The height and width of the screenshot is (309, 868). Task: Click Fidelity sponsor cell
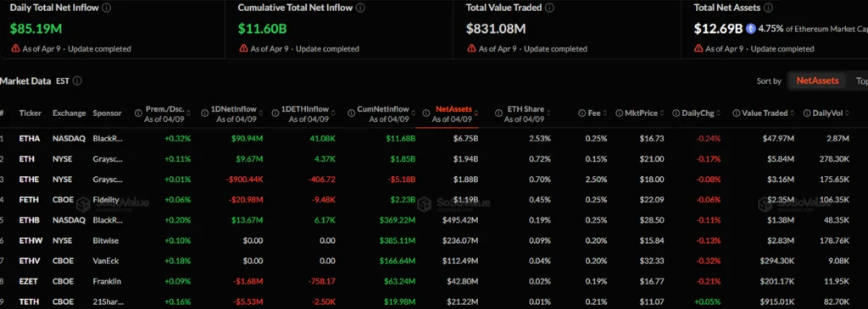[106, 200]
